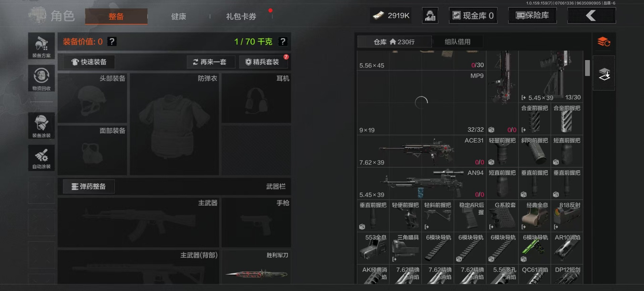The width and height of the screenshot is (644, 291).
Task: Click the 快速装备 quick equip button
Action: tap(89, 62)
